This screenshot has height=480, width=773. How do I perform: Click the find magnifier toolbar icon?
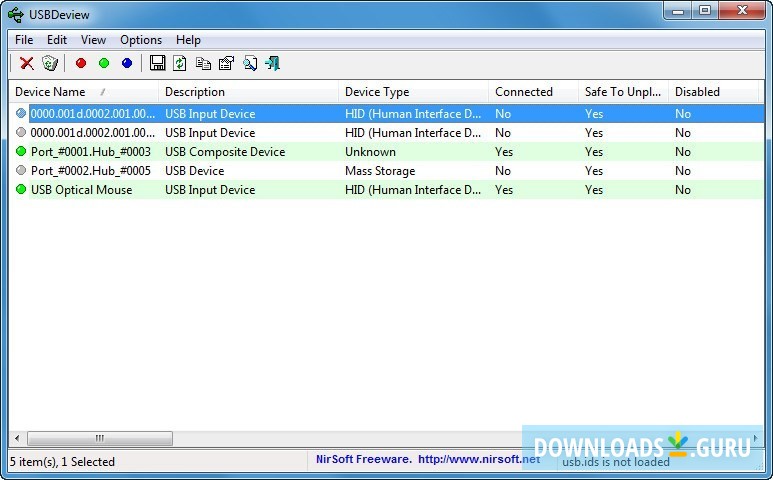click(250, 63)
